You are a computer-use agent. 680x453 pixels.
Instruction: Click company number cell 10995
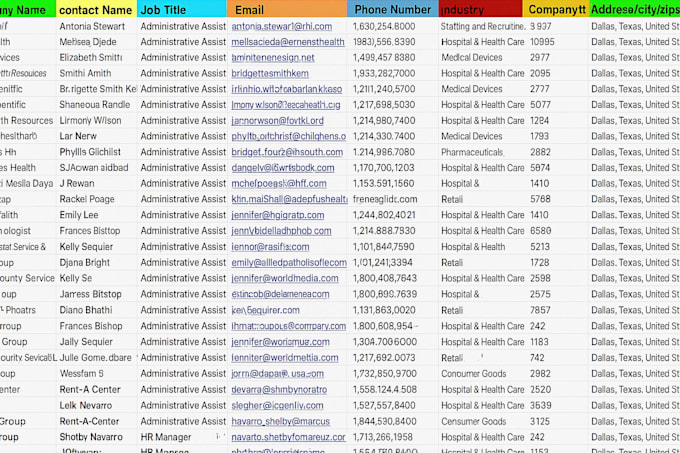click(x=542, y=42)
